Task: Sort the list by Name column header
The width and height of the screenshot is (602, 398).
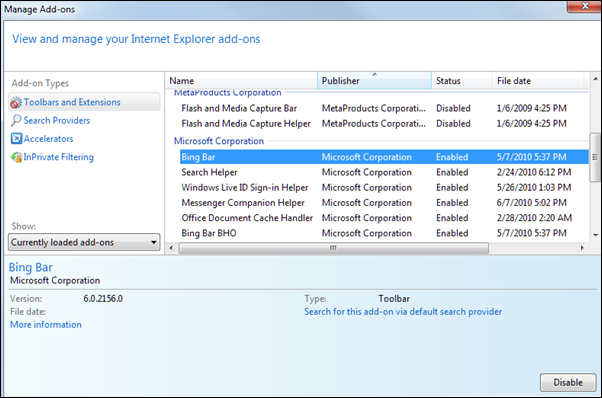Action: click(241, 81)
